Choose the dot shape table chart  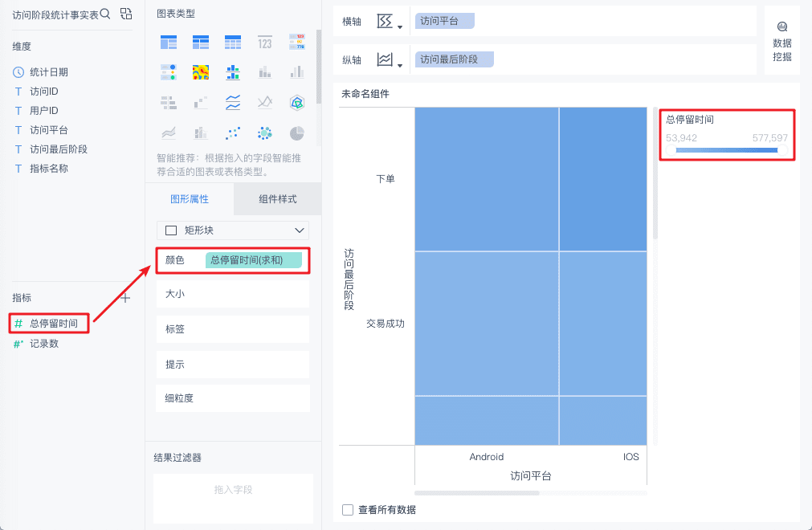click(169, 72)
